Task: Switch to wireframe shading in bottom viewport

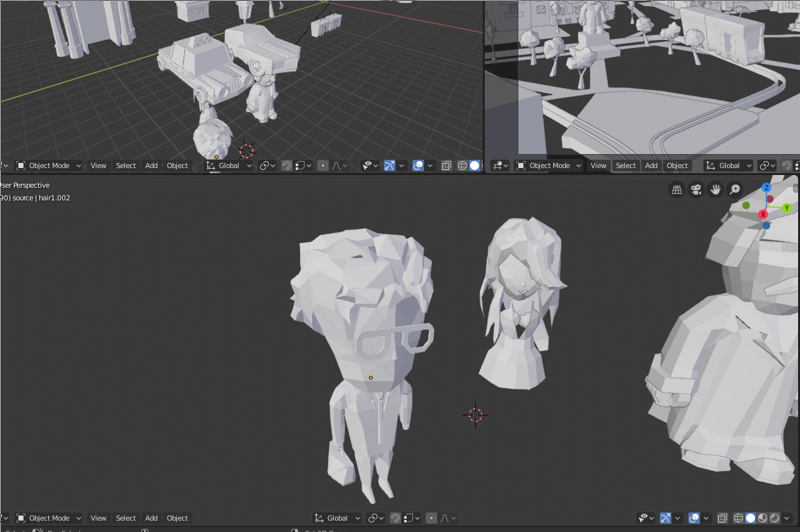Action: coord(738,518)
